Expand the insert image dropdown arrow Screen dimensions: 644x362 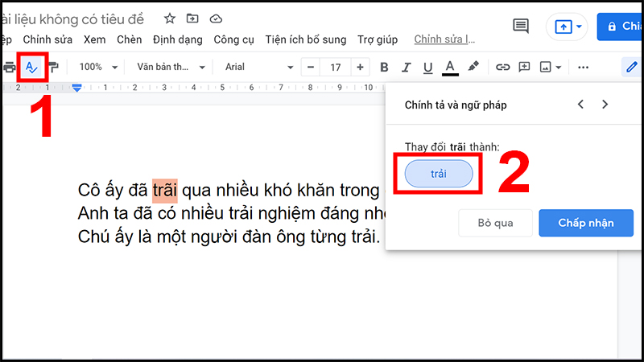(558, 68)
